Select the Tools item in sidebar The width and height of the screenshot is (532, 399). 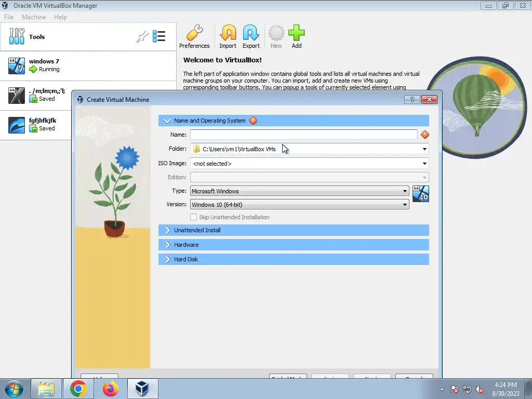tap(88, 37)
